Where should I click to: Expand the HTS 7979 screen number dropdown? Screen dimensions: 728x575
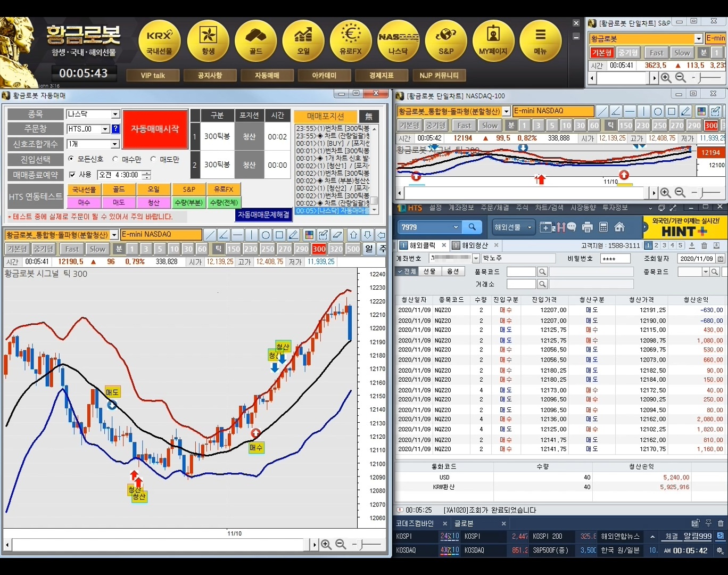coord(456,227)
